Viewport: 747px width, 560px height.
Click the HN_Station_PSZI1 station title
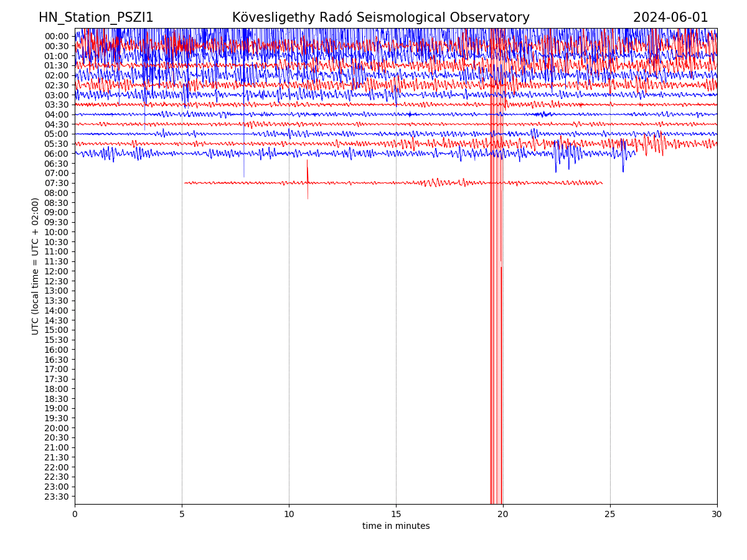pyautogui.click(x=96, y=17)
